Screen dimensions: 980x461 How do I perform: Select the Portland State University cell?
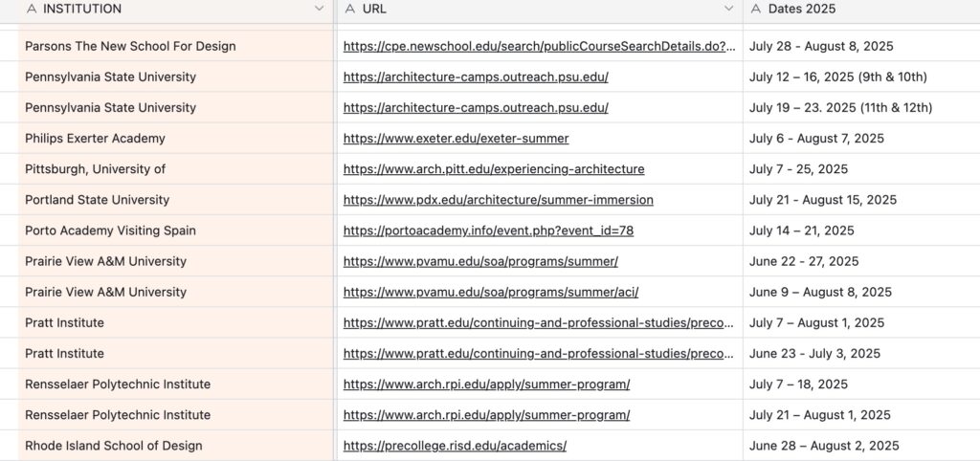pyautogui.click(x=176, y=200)
